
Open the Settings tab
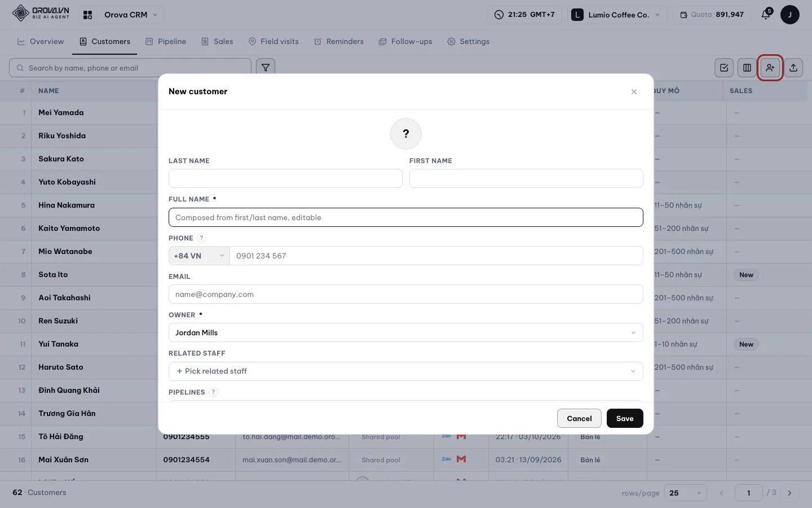[x=468, y=41]
